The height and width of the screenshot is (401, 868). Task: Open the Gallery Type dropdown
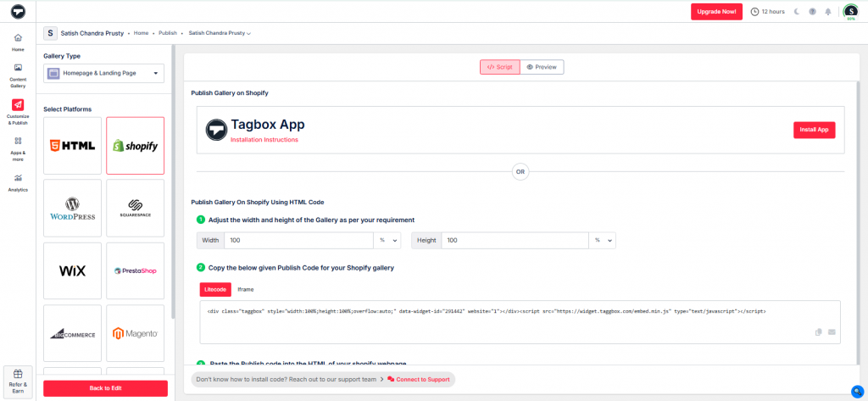pyautogui.click(x=103, y=73)
